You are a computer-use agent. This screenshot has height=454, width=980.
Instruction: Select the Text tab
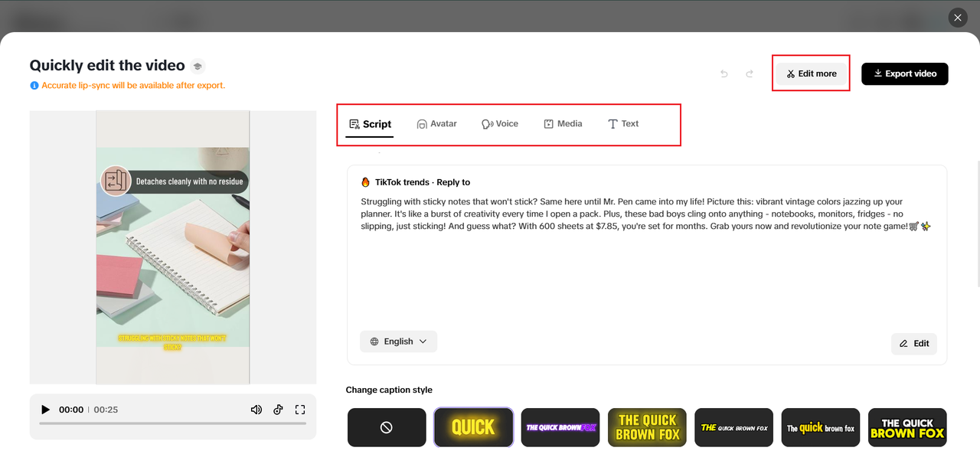[x=623, y=124]
